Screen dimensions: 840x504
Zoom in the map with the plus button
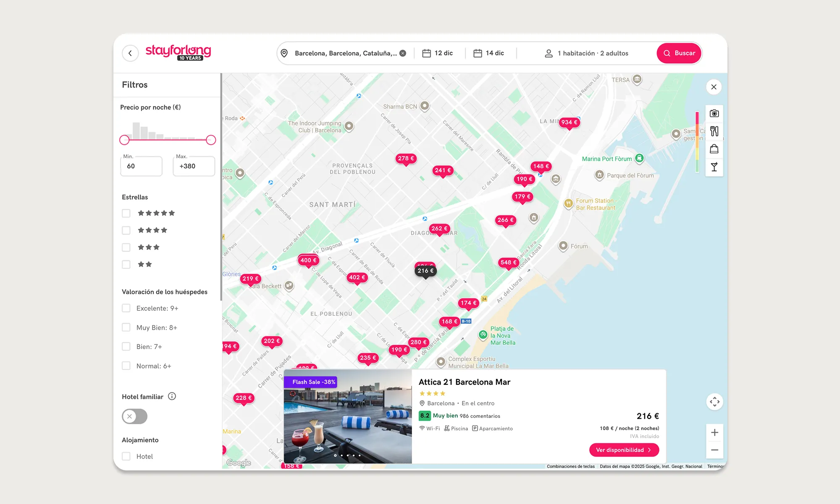point(714,433)
